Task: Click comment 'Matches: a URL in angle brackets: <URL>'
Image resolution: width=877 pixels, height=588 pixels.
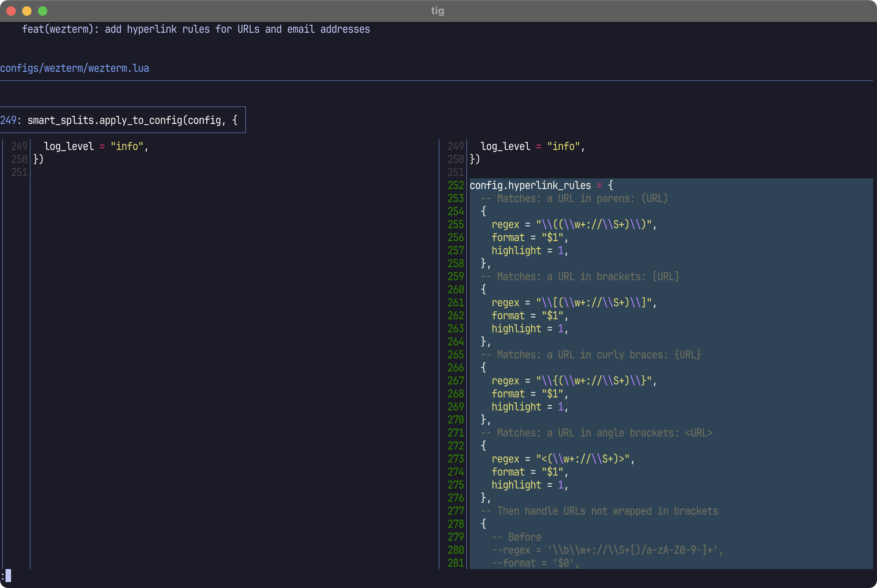Action: 596,433
